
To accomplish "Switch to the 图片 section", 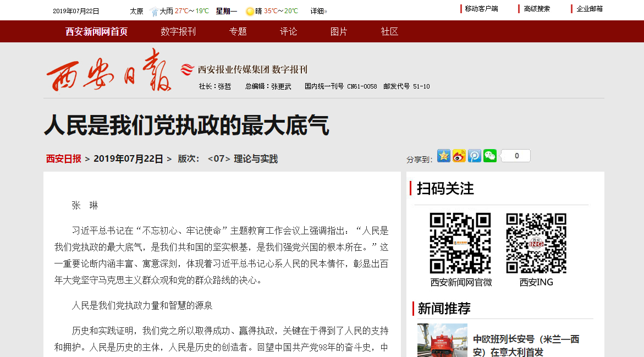I will pos(339,31).
